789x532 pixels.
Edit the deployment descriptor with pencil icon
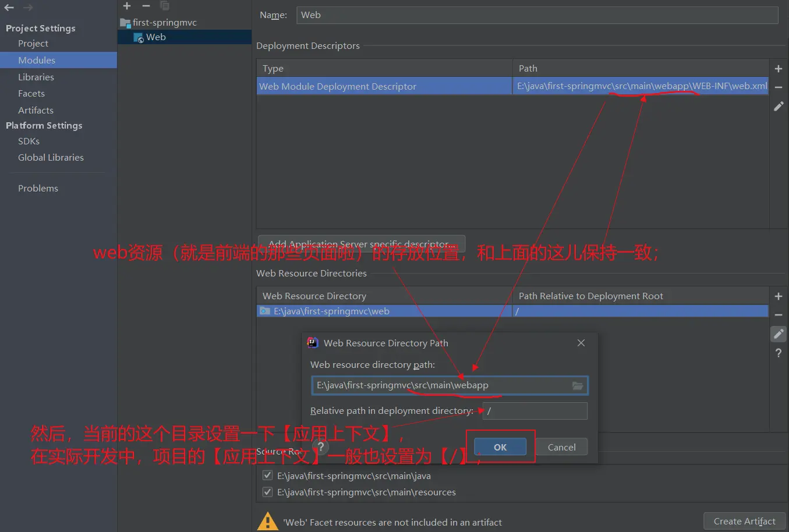[x=778, y=107]
